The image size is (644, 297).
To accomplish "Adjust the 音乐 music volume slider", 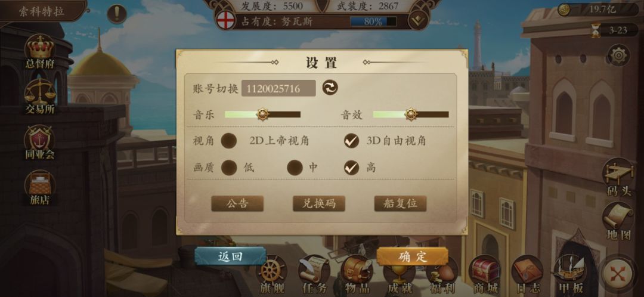I will coord(262,114).
